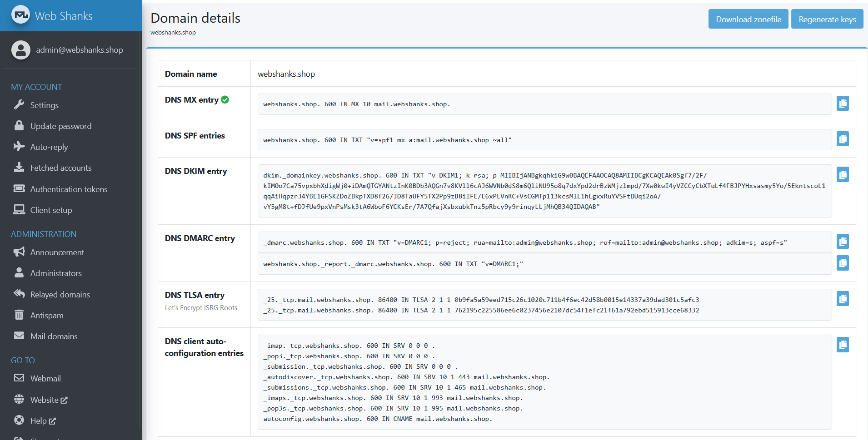868x440 pixels.
Task: Go to Auto-reply settings
Action: tap(49, 147)
